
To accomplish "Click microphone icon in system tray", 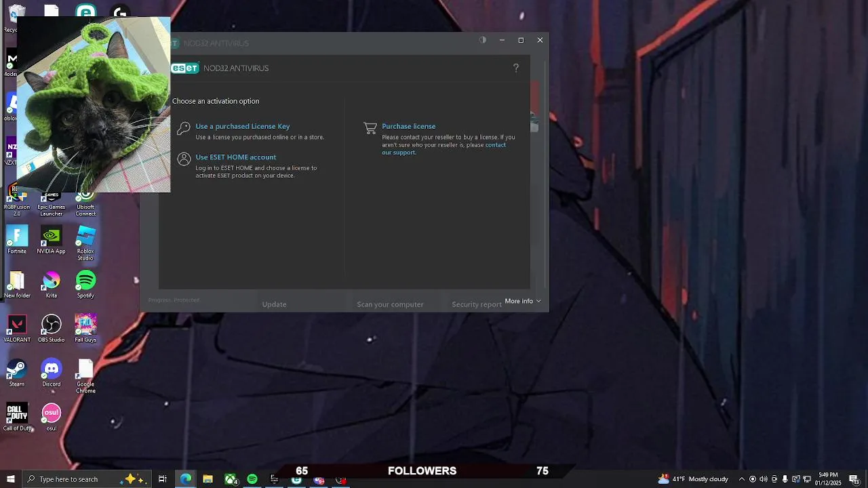I will [785, 479].
